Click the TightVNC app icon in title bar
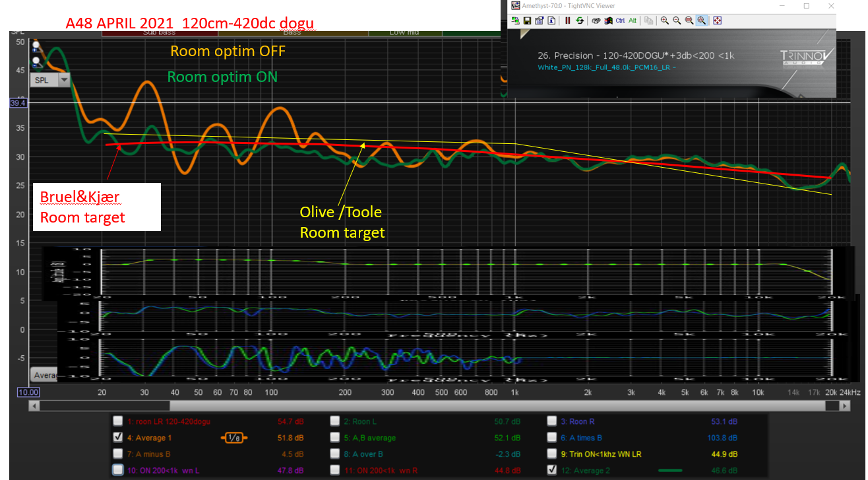The image size is (868, 480). point(516,5)
